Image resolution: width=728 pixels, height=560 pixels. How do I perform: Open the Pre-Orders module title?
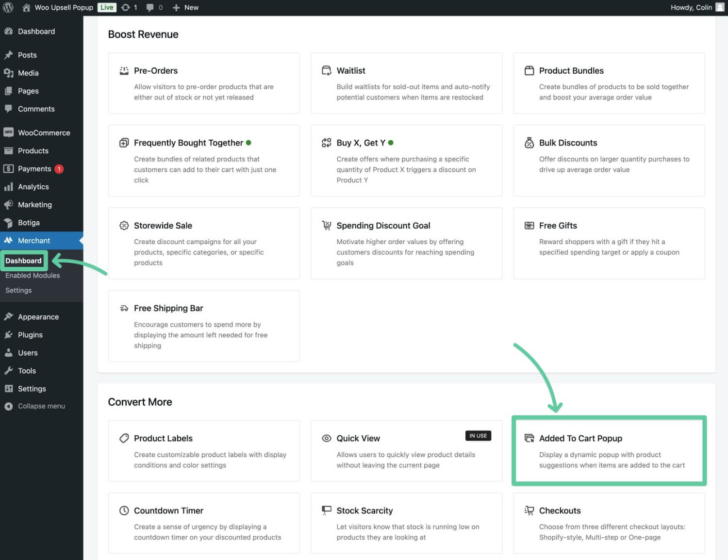tap(156, 70)
